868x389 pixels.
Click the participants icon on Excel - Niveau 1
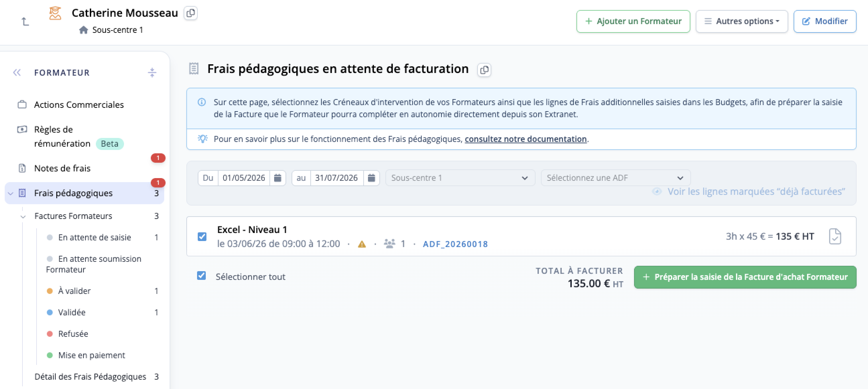(x=389, y=244)
